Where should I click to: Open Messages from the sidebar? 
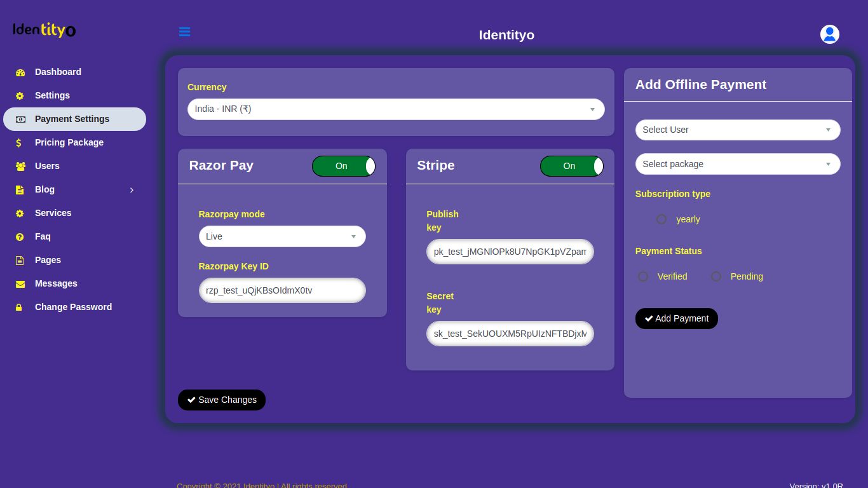pos(75,284)
